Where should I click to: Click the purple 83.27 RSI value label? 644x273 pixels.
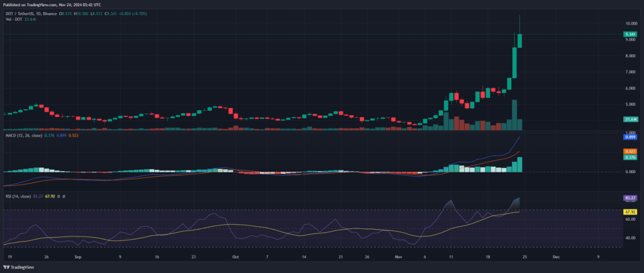(629, 198)
